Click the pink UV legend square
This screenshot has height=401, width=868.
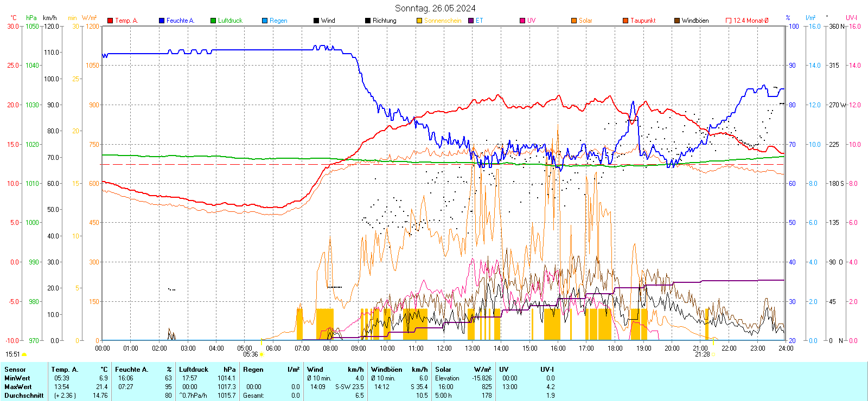click(522, 21)
